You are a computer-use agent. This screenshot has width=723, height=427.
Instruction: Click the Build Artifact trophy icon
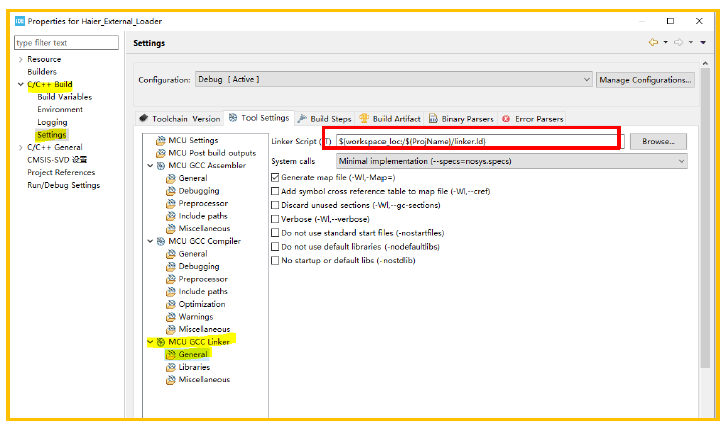364,118
